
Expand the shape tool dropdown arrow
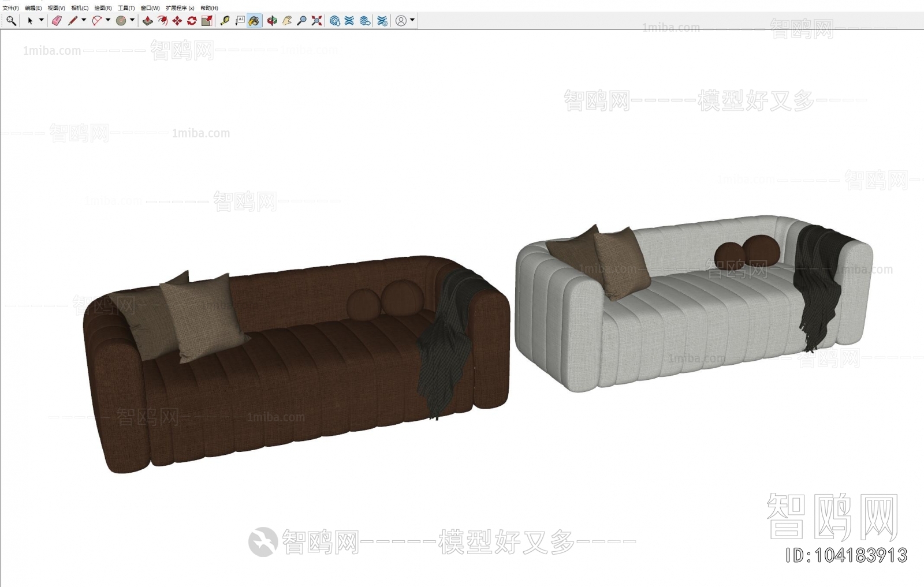tap(132, 20)
